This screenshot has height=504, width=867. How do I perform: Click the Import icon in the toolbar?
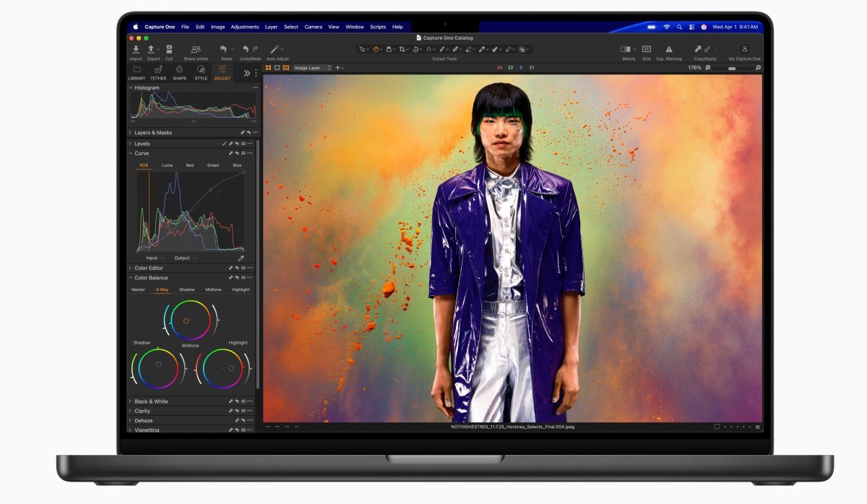click(136, 49)
